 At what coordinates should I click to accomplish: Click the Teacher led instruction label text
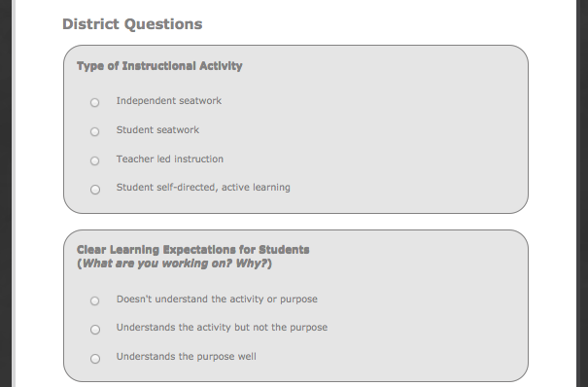[x=170, y=159]
